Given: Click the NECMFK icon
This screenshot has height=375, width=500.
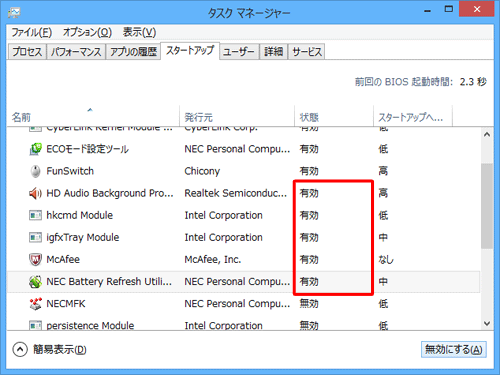Looking at the screenshot, I should click(35, 304).
